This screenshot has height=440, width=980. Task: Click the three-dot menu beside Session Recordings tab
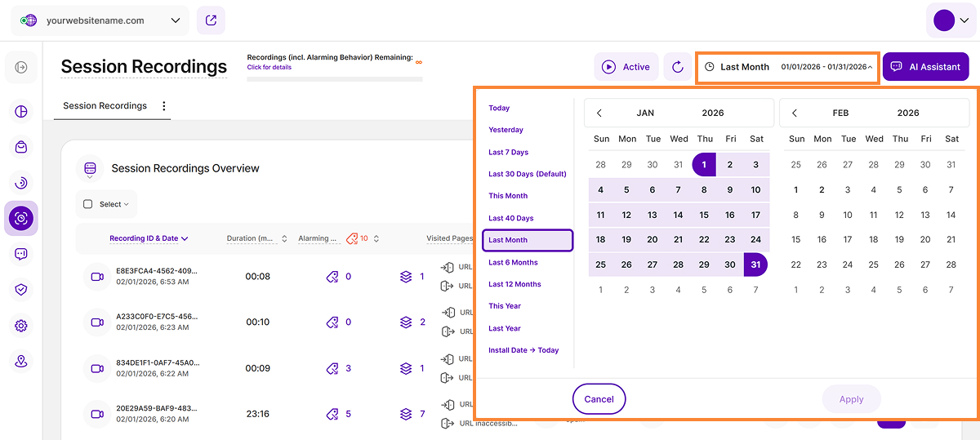click(x=164, y=106)
